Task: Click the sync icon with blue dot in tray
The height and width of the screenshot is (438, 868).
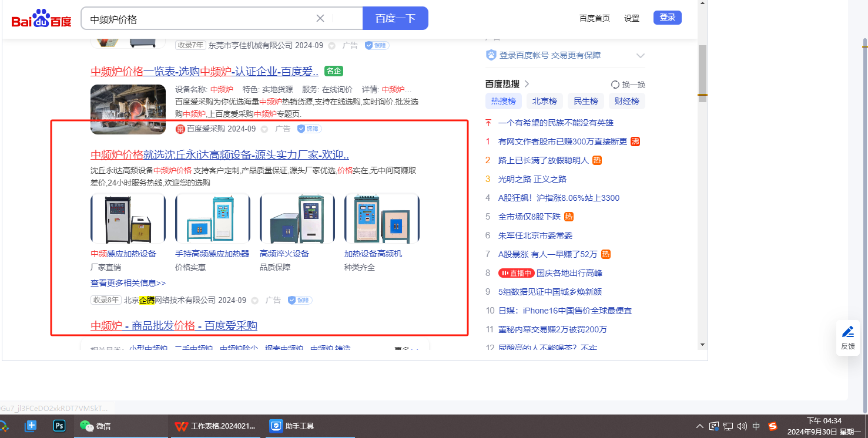Action: coord(714,426)
